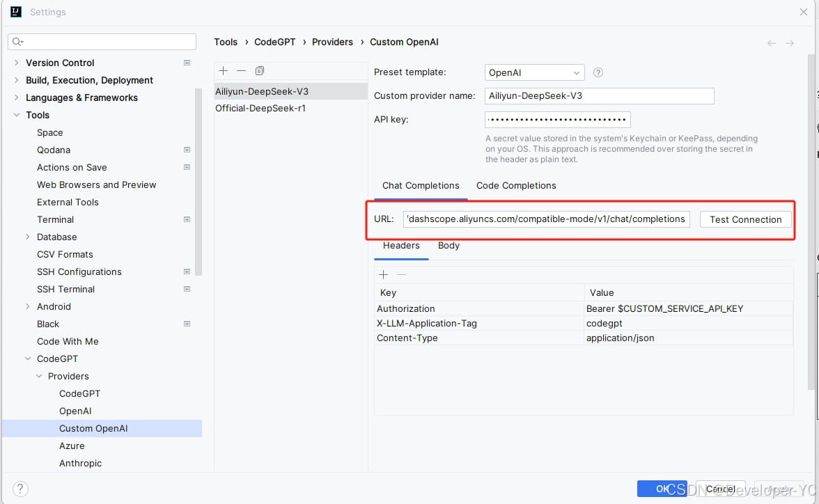The height and width of the screenshot is (504, 819).
Task: Switch to Code Completions tab
Action: click(516, 185)
